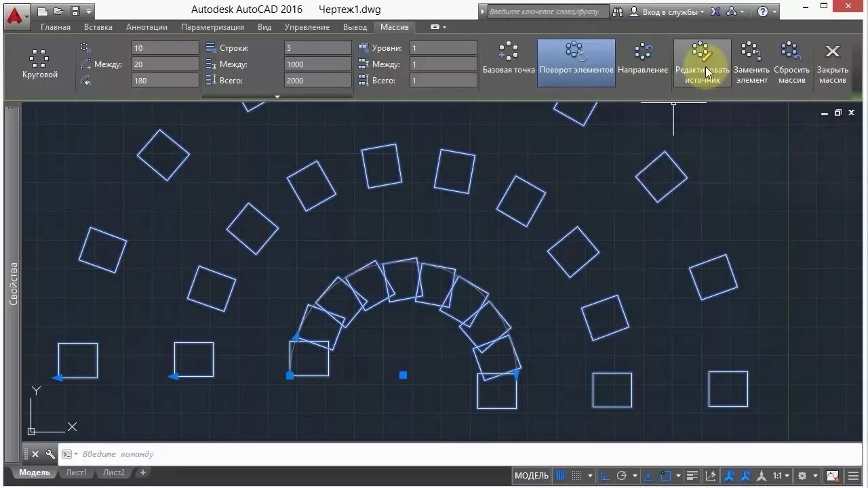Image resolution: width=868 pixels, height=488 pixels.
Task: Open command line wrench customization
Action: click(x=50, y=454)
